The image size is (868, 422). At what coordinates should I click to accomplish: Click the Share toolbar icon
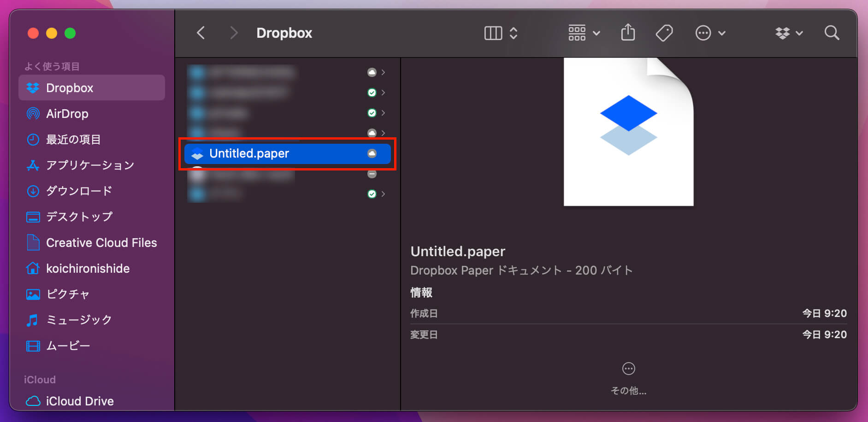628,33
